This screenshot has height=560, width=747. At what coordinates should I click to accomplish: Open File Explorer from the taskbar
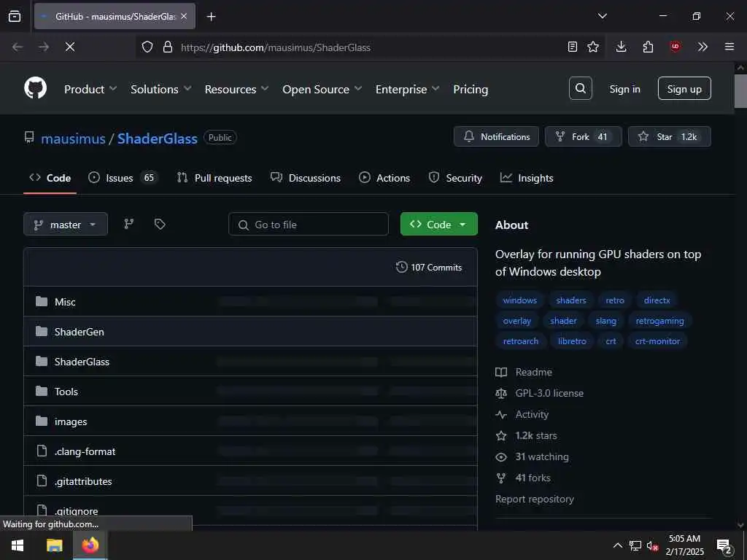[54, 545]
